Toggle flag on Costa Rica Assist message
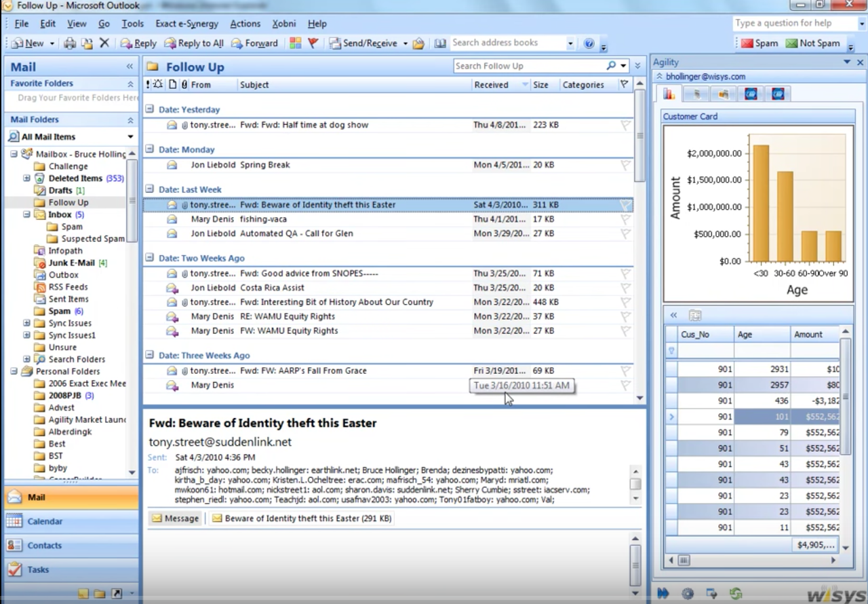The image size is (868, 604). coord(625,288)
